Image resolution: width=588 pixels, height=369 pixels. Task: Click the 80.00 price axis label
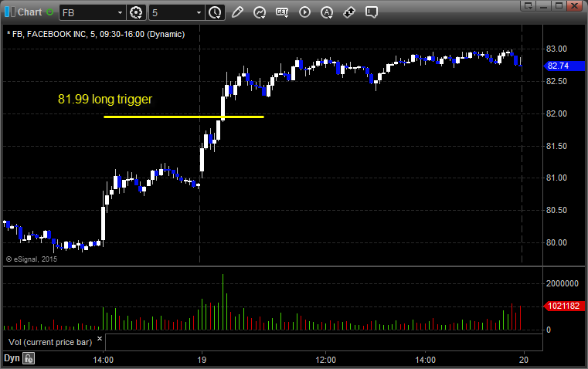click(556, 242)
